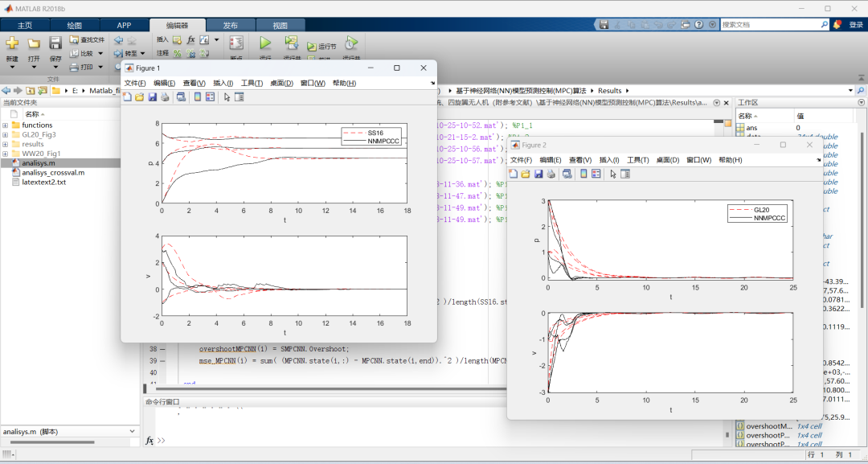Click the 运行节 run section button
The image size is (868, 464).
click(321, 47)
